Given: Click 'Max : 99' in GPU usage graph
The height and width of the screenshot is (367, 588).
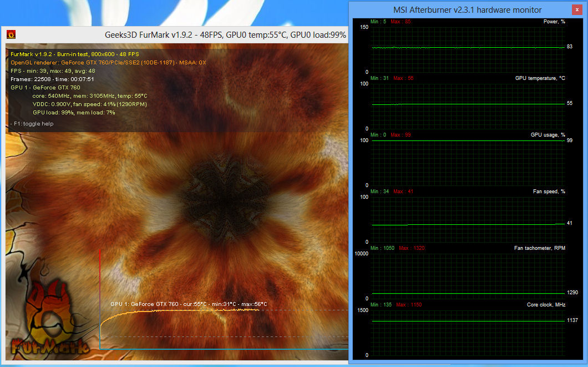Looking at the screenshot, I should click(401, 135).
